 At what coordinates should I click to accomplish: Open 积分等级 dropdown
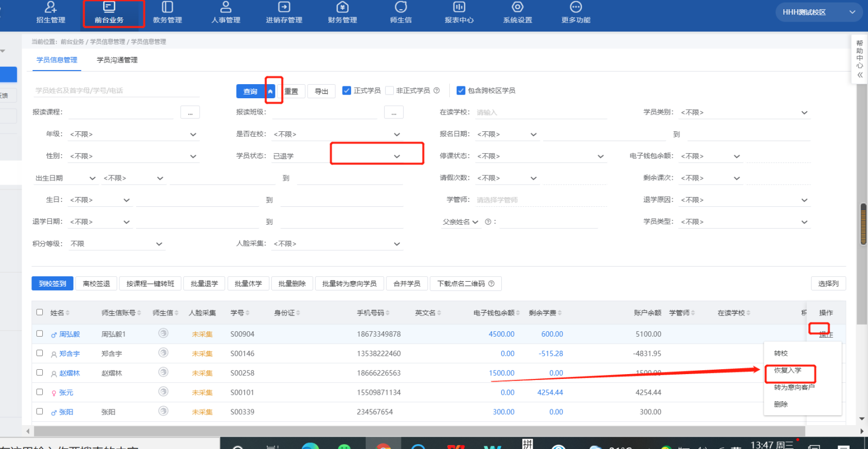[117, 244]
